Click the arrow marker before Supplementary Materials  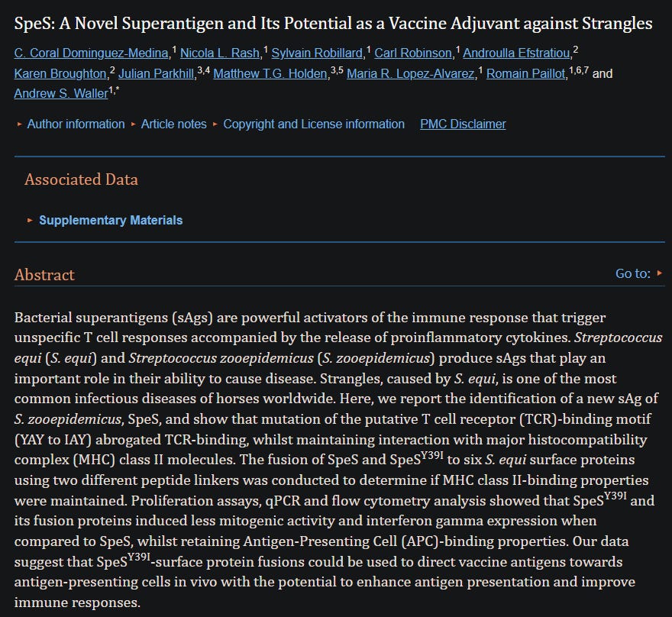point(29,220)
